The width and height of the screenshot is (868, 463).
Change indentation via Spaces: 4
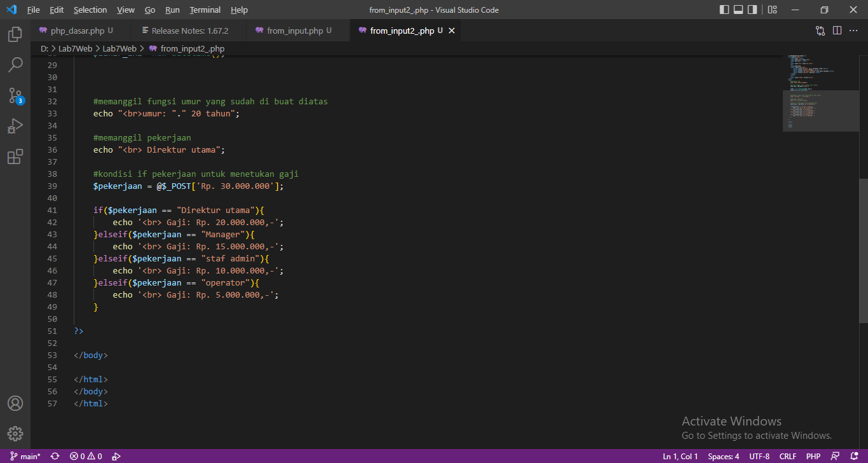pyautogui.click(x=724, y=456)
